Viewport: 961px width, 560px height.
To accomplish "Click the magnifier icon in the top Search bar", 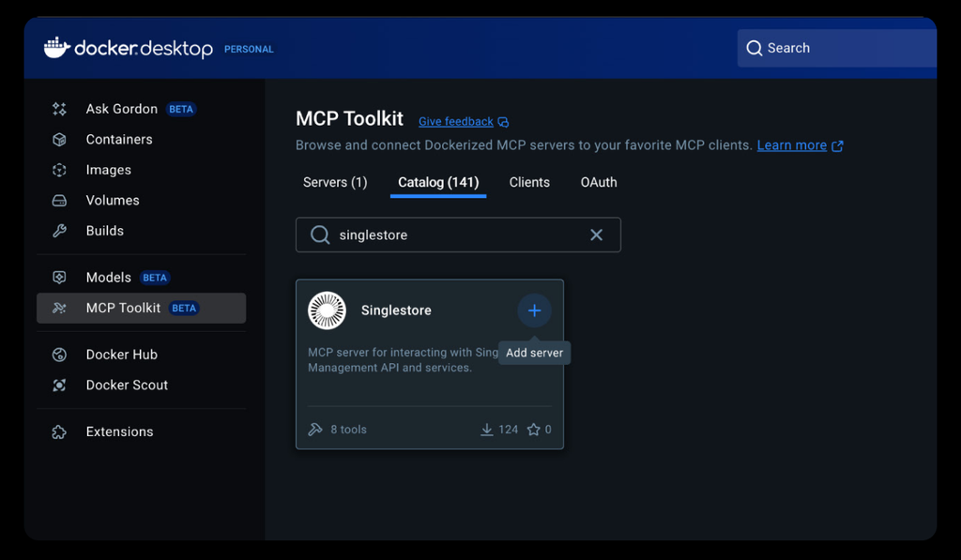I will pyautogui.click(x=755, y=48).
